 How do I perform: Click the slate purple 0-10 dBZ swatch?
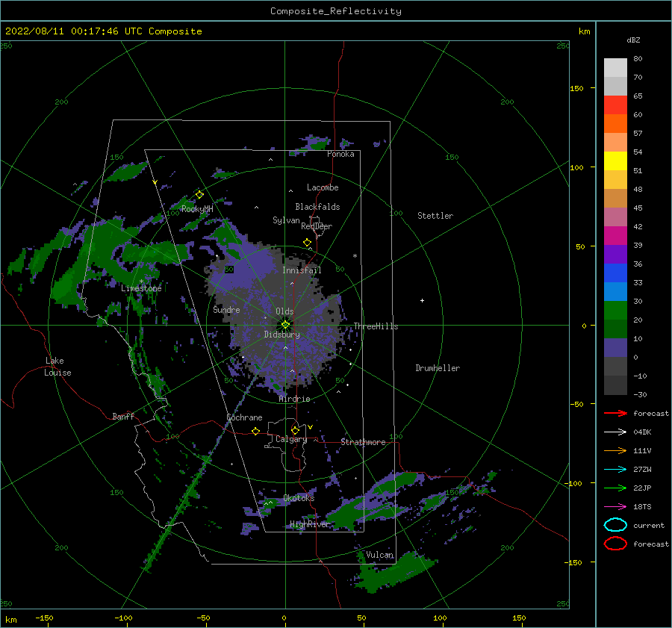click(615, 348)
